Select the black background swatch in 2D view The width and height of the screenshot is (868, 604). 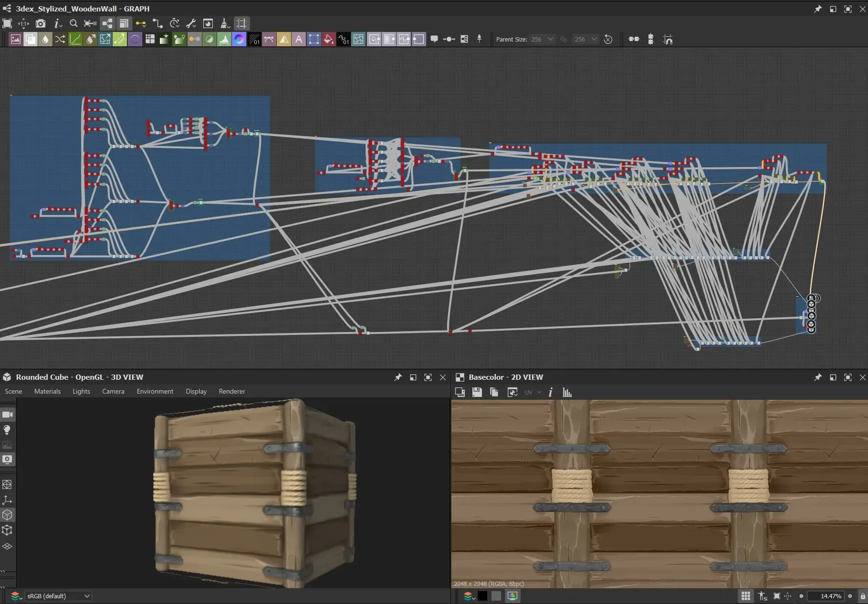482,596
